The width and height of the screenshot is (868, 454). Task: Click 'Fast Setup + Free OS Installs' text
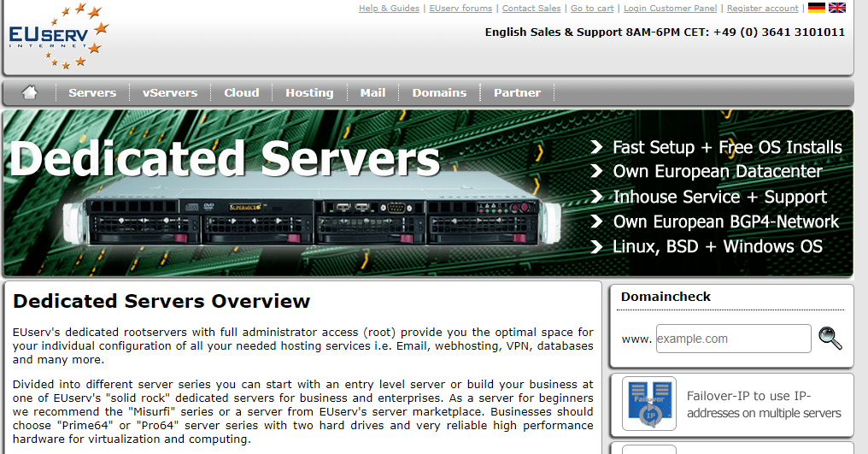coord(727,147)
